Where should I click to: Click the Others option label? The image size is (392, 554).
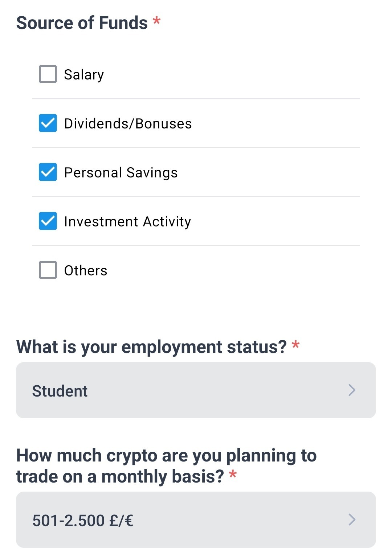[x=86, y=271]
